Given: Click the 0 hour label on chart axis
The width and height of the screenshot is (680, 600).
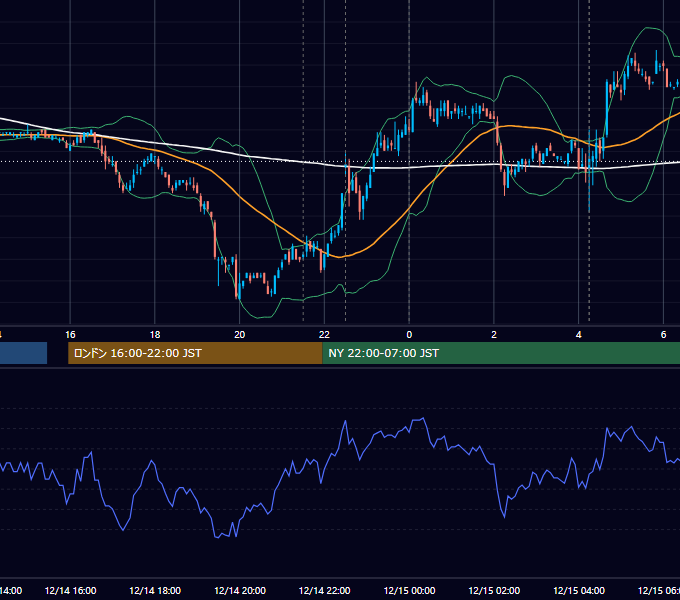Looking at the screenshot, I should (x=409, y=335).
